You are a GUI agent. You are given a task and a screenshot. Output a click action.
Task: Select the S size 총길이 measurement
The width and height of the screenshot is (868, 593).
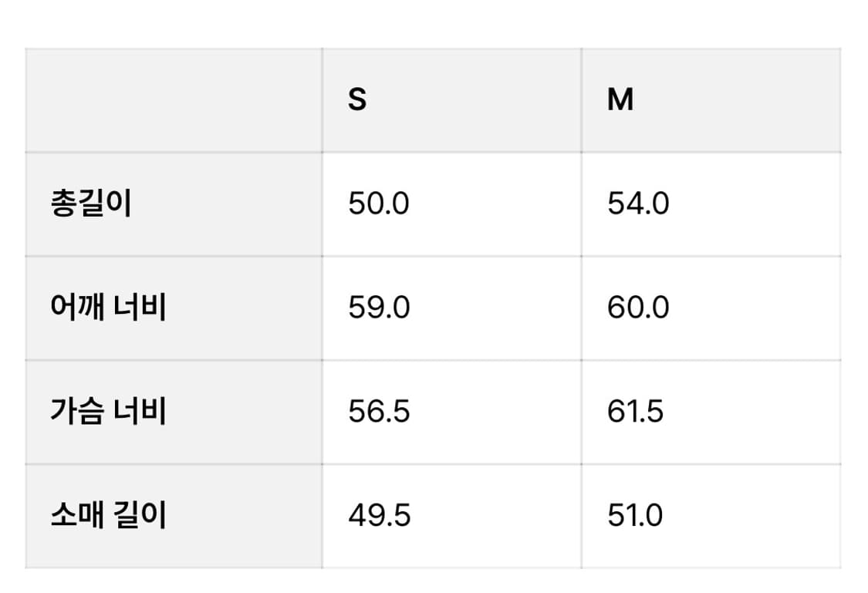[x=379, y=204]
